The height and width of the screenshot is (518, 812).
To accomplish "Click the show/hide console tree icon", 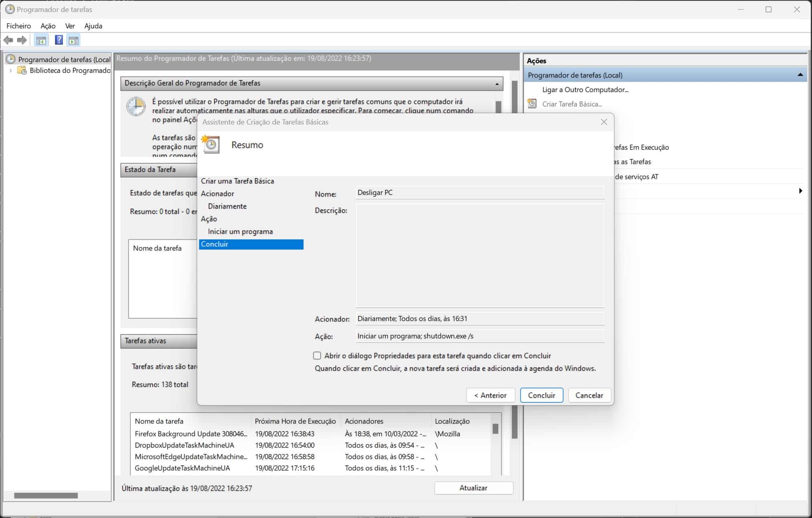I will pyautogui.click(x=41, y=40).
